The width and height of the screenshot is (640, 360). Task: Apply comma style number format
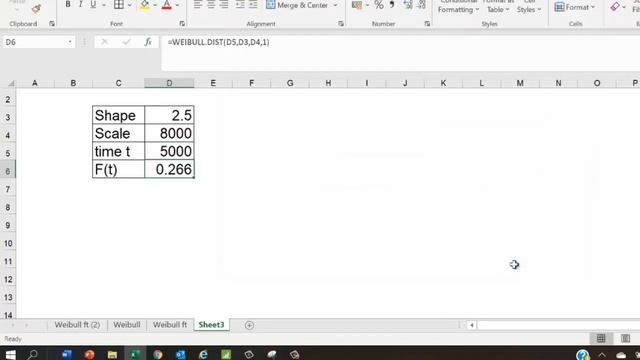[392, 5]
